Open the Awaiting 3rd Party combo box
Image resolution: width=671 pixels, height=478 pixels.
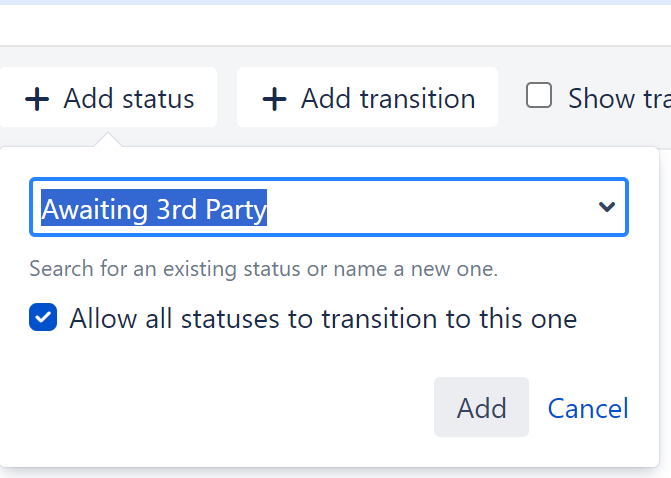[329, 208]
